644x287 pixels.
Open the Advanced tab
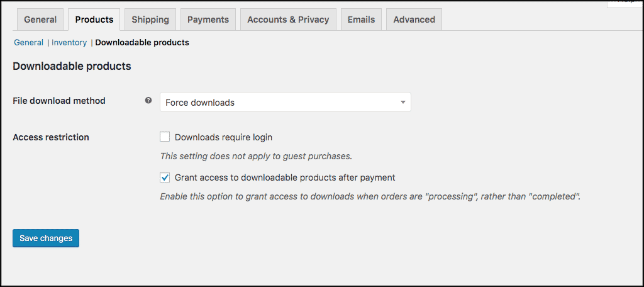tap(414, 20)
